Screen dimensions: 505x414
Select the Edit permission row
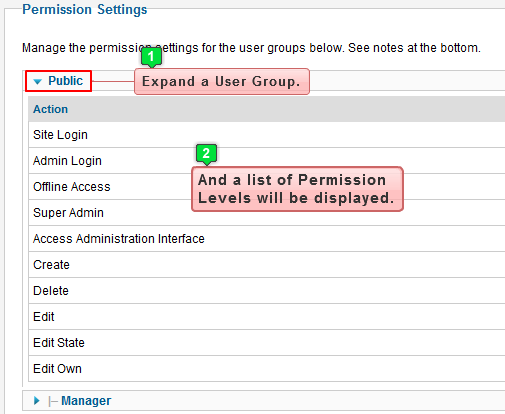[267, 317]
